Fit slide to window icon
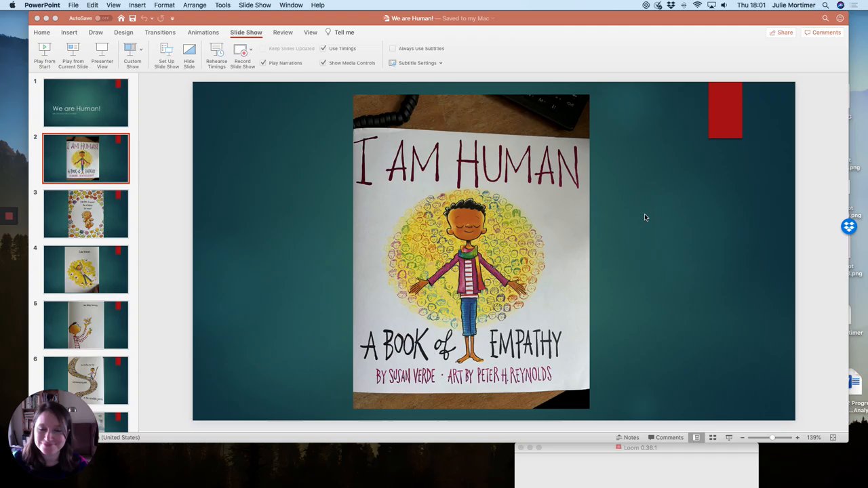 tap(833, 438)
